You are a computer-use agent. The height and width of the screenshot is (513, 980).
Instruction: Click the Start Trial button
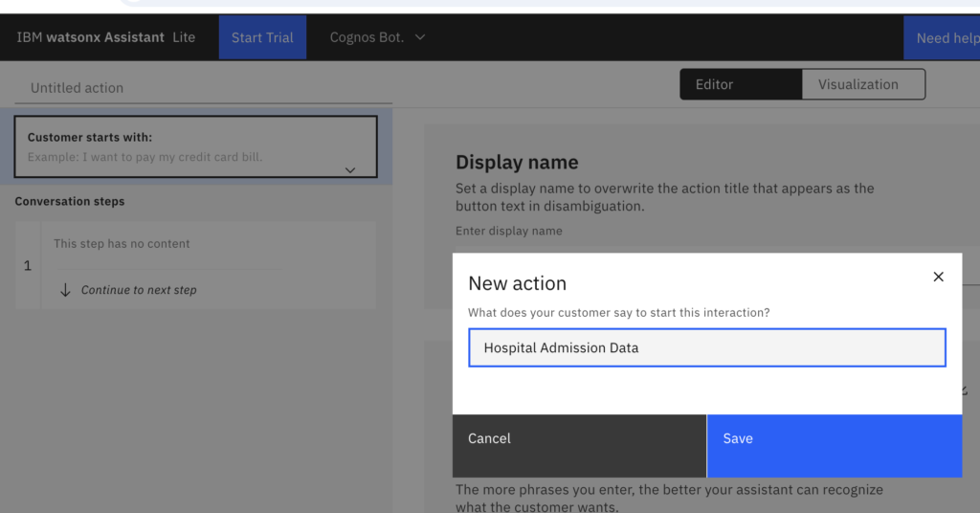click(x=262, y=37)
